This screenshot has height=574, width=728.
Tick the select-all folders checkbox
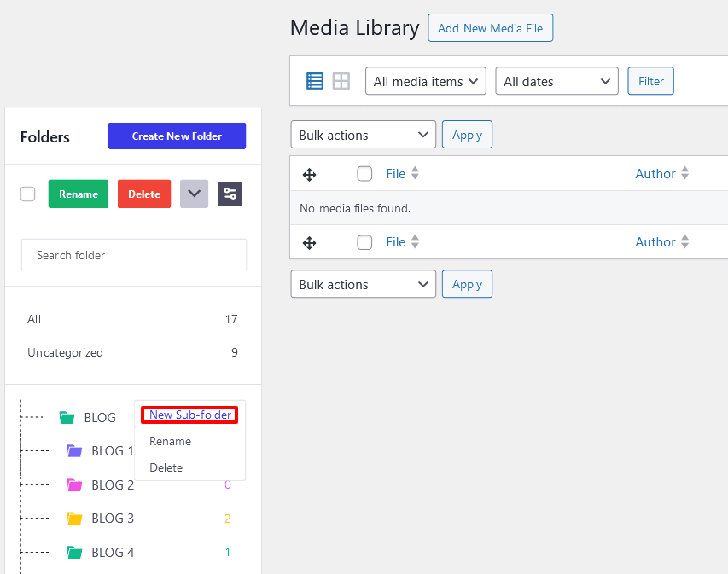28,194
